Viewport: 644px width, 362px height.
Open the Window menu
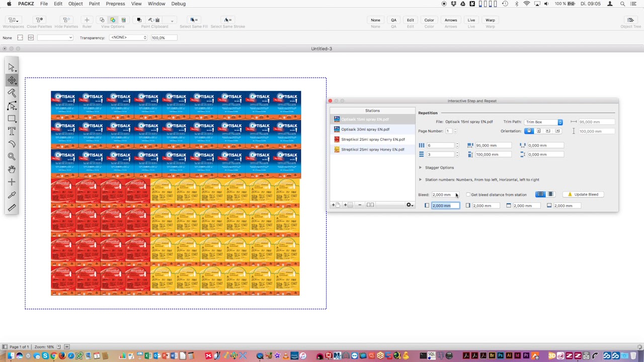tap(156, 4)
